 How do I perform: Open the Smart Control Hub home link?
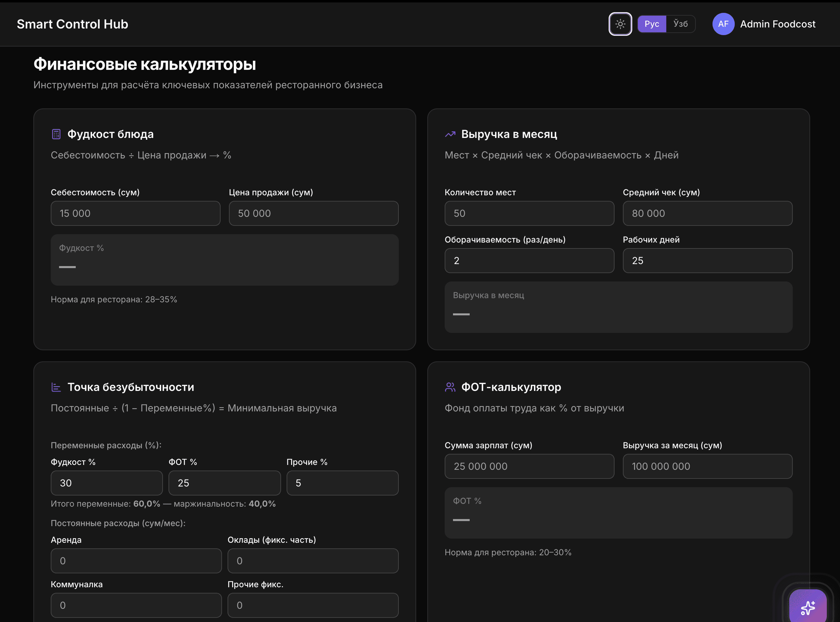tap(73, 24)
